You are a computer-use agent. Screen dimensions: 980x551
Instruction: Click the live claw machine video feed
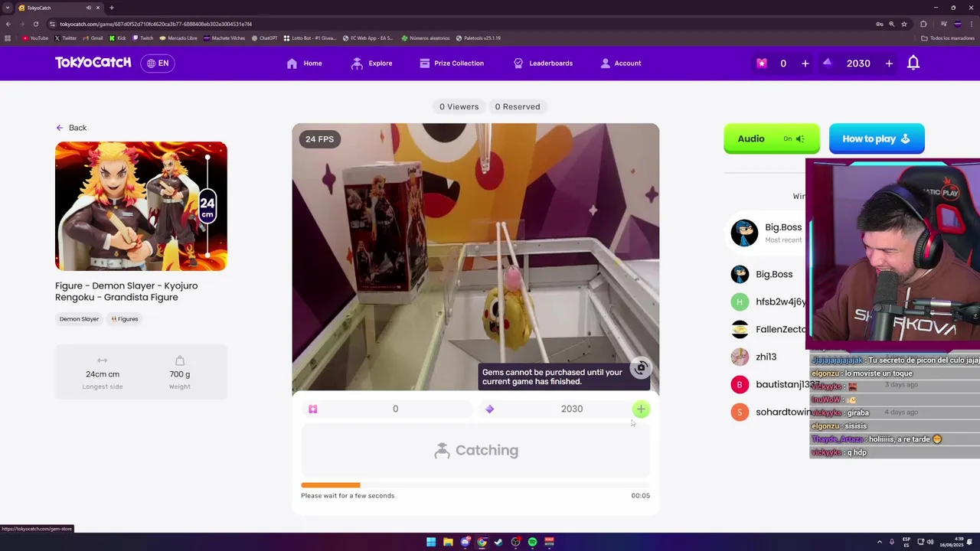(x=475, y=258)
